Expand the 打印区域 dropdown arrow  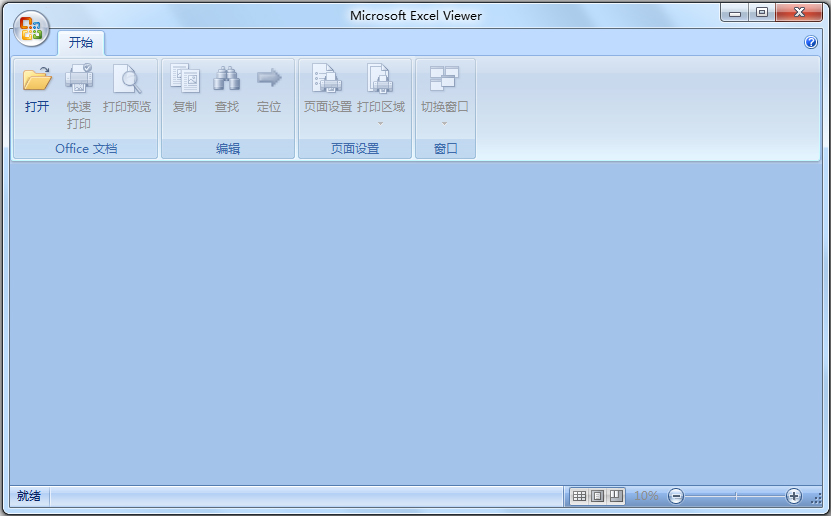tap(380, 123)
